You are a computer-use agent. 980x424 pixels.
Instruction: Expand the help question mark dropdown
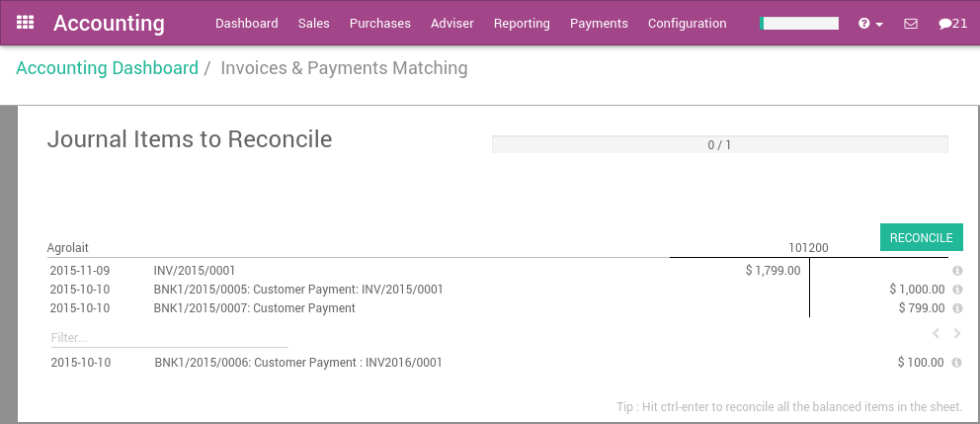pos(870,24)
